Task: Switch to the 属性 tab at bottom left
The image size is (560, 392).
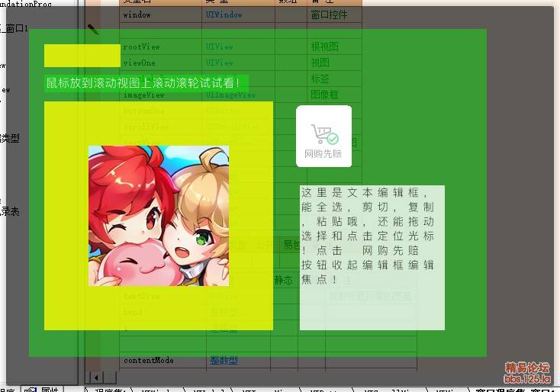Action: (x=42, y=389)
